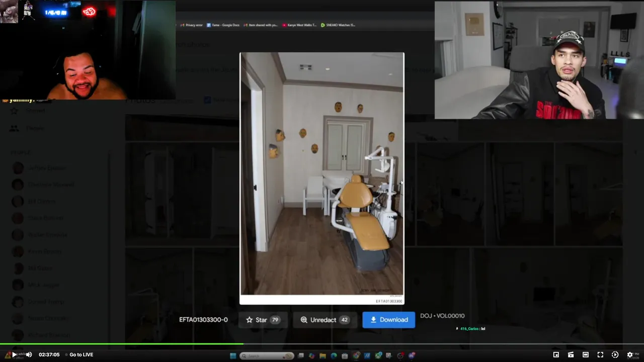Click the second-from-left icon in the player's right controls

pos(571,354)
